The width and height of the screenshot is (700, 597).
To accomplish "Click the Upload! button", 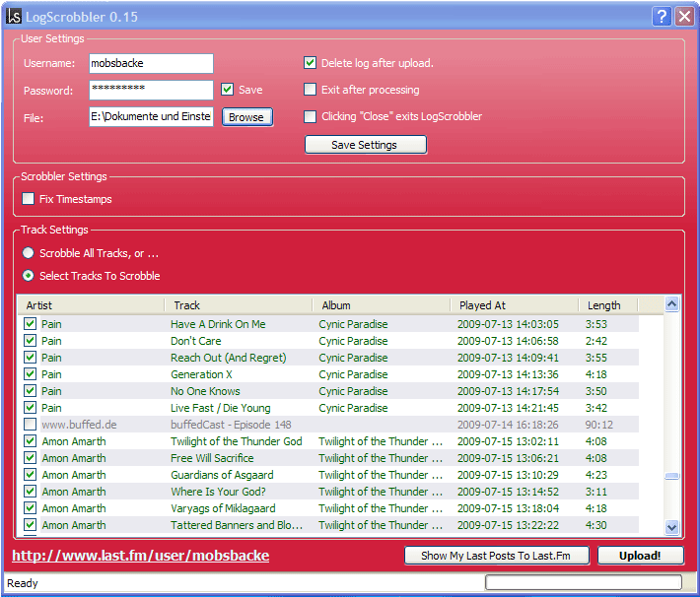I will coord(640,556).
